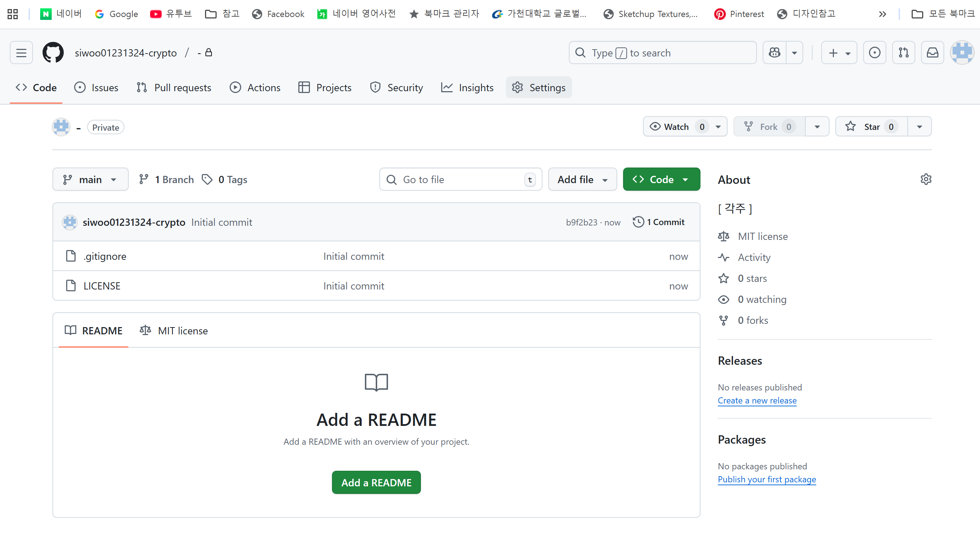Open the green Code dropdown

(661, 179)
